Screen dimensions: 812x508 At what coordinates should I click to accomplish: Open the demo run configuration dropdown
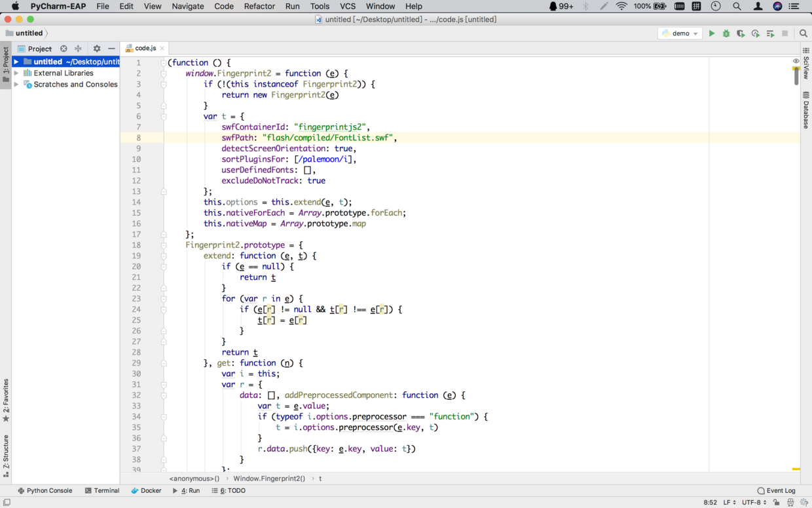click(680, 33)
